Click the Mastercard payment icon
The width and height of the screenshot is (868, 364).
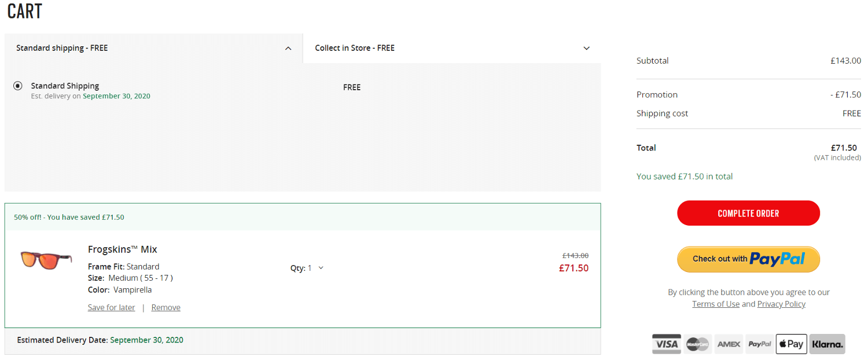point(697,344)
